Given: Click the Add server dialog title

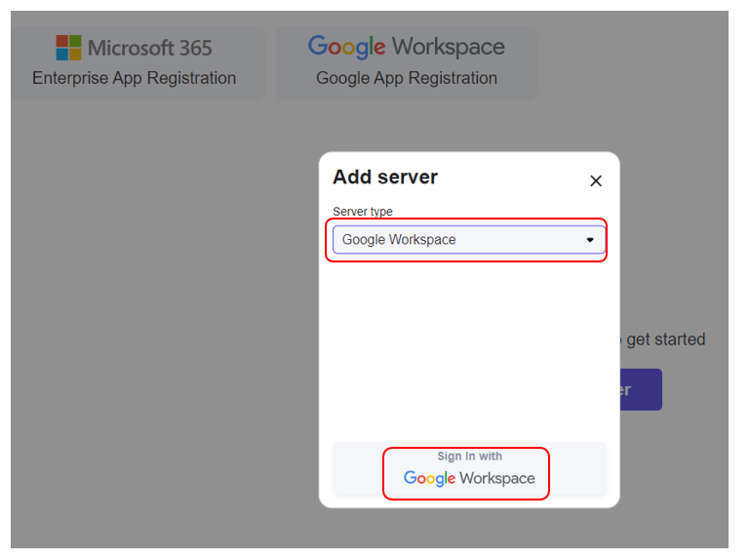Looking at the screenshot, I should click(385, 178).
